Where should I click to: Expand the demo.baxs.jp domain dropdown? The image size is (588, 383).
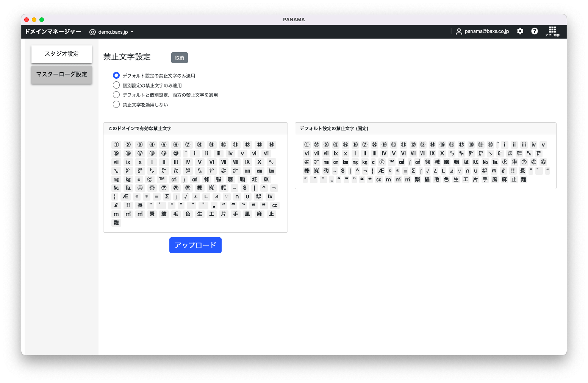(x=132, y=32)
